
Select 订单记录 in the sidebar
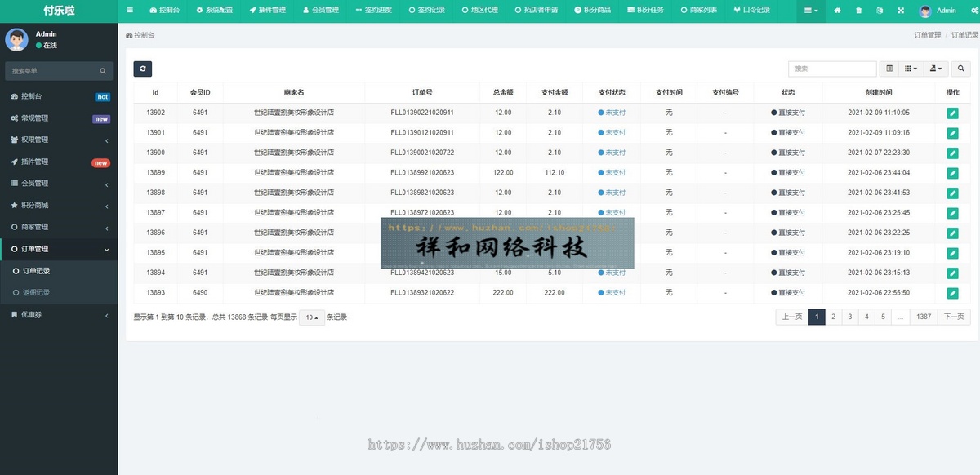click(59, 270)
